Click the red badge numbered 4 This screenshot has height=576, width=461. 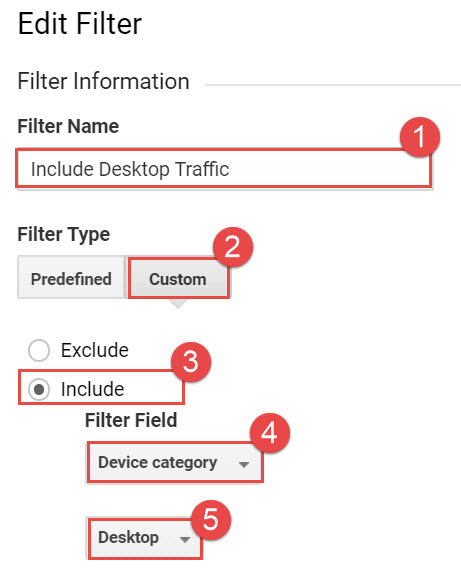(270, 433)
